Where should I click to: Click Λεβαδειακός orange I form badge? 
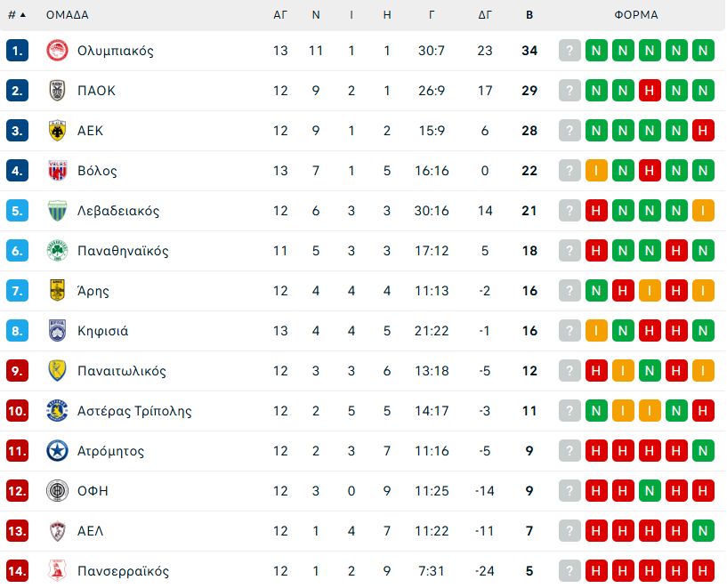703,211
